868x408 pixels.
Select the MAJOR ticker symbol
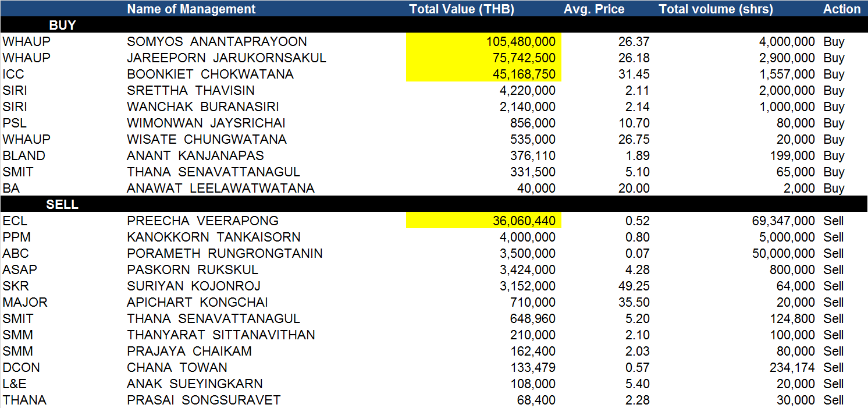tap(25, 302)
